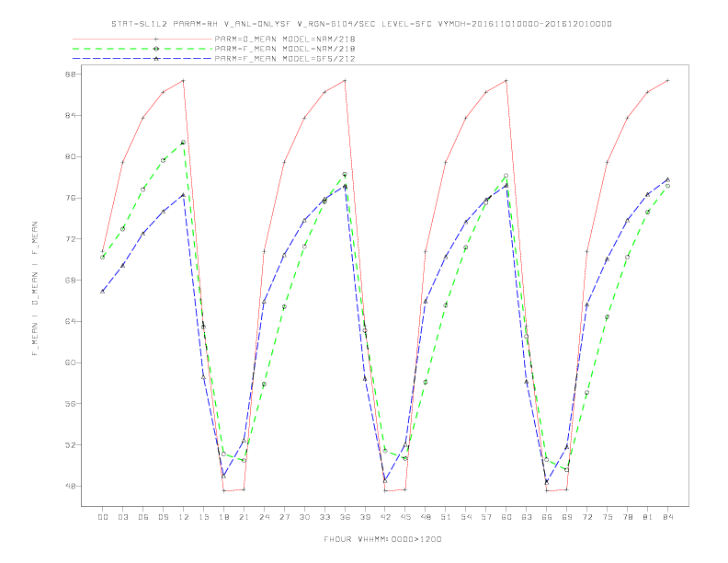Click x-axis forecast hour label 57
The width and height of the screenshot is (728, 563).
pyautogui.click(x=486, y=517)
